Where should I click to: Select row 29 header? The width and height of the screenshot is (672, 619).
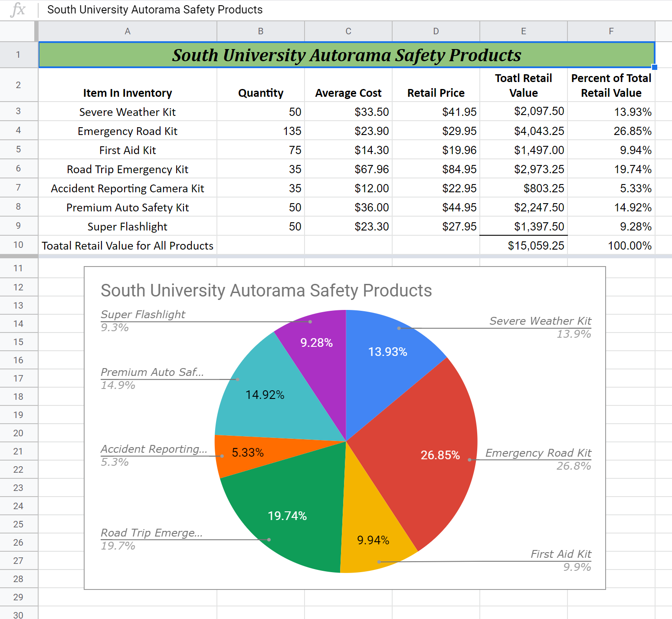(x=18, y=597)
